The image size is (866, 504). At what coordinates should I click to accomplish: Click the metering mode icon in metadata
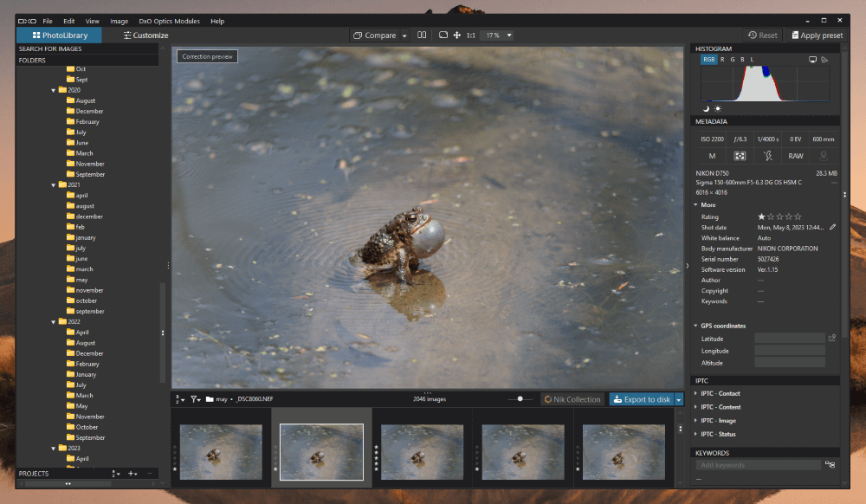tap(740, 156)
